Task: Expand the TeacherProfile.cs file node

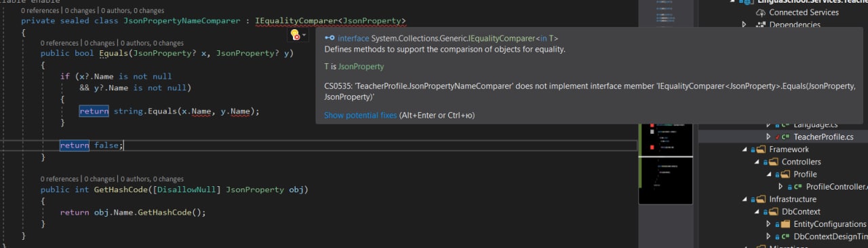Action: 768,137
